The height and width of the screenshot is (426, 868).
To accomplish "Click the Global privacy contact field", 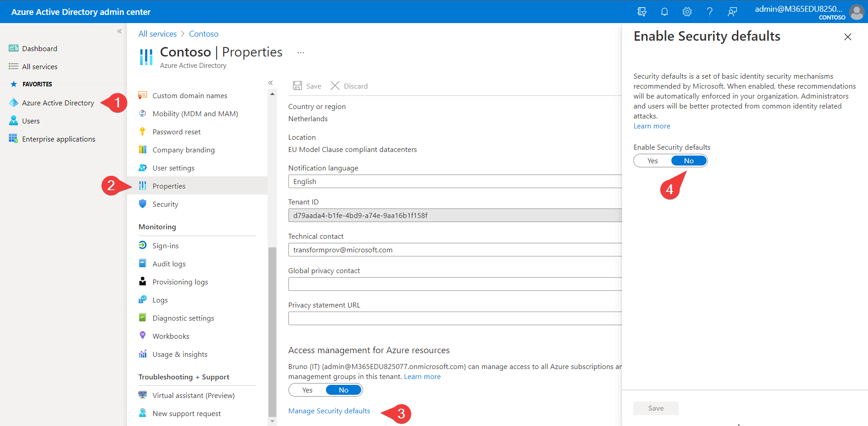I will click(x=455, y=284).
